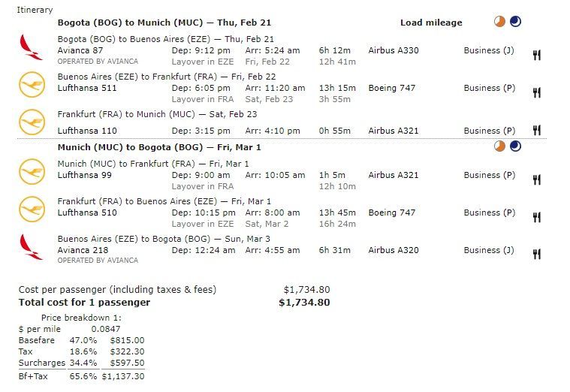Click the orange pie icon on the Munich to Bogota header
This screenshot has height=392, width=570.
click(500, 146)
